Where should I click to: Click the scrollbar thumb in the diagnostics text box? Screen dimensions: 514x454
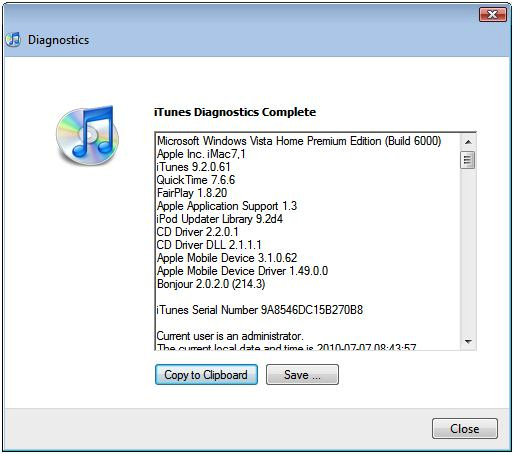(467, 160)
